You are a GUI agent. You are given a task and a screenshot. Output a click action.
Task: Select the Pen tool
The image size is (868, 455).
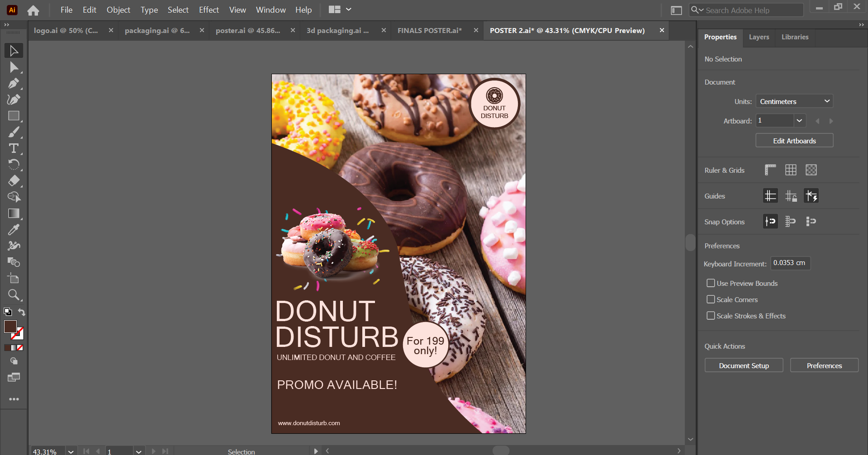(14, 84)
